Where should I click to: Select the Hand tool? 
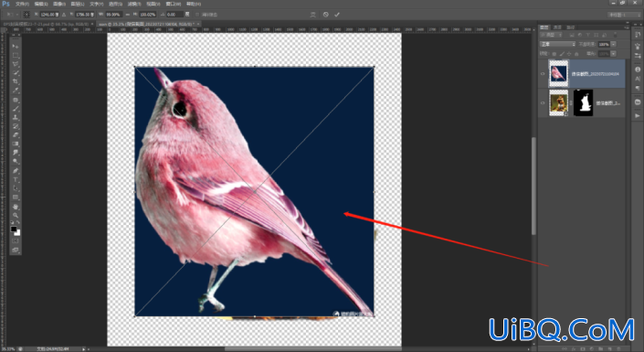tap(16, 207)
